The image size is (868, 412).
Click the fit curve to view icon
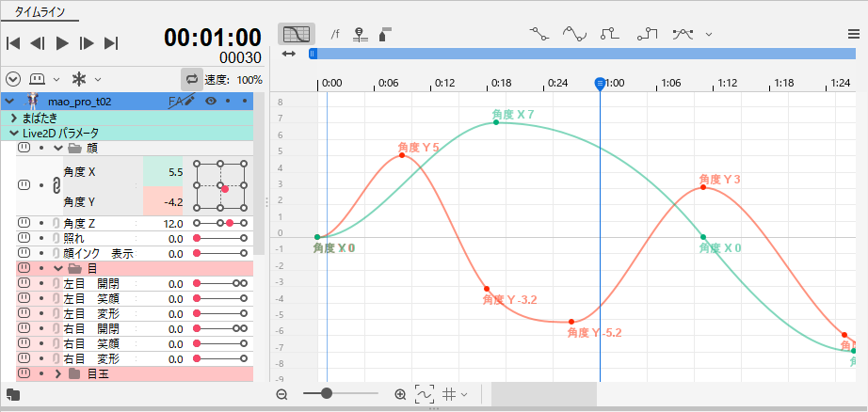(x=424, y=395)
